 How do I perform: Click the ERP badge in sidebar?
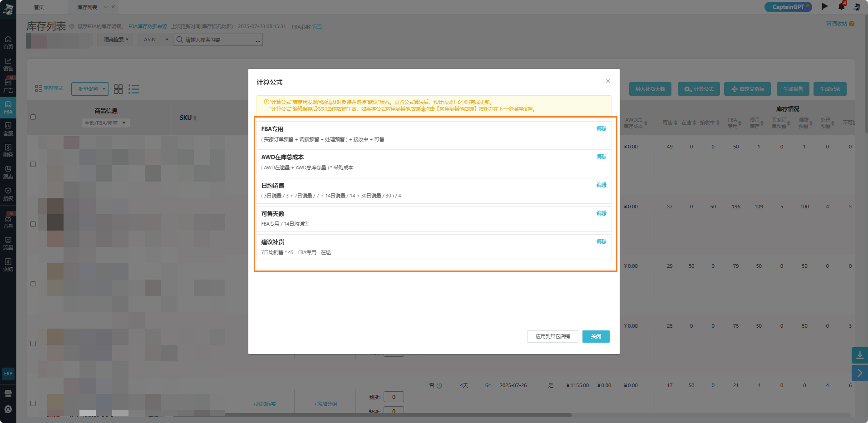[x=8, y=374]
